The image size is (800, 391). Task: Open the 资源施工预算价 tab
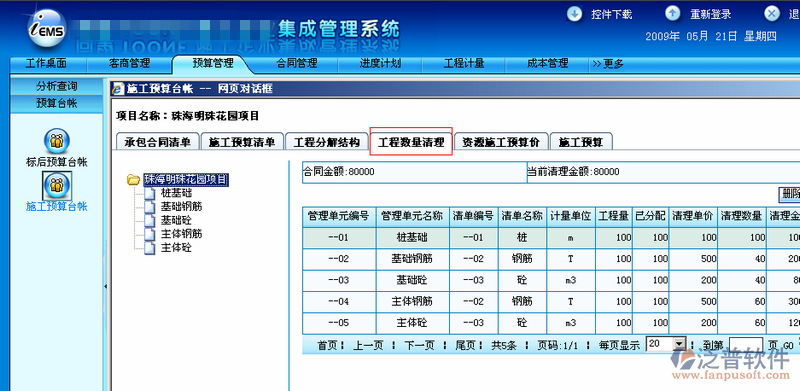pyautogui.click(x=501, y=142)
